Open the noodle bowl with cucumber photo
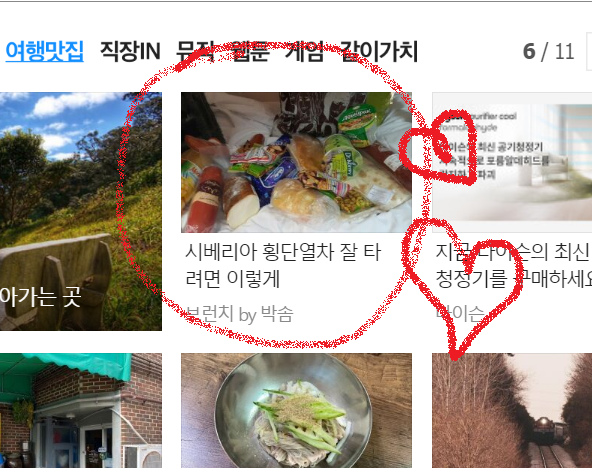Viewport: 592px width, 468px height. [296, 411]
